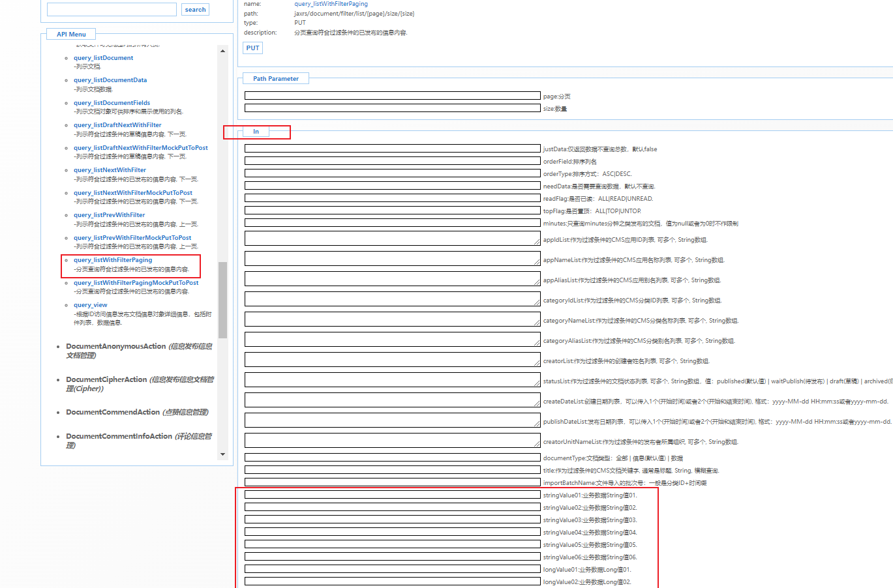
Task: Expand DocumentCommendAction section
Action: click(x=113, y=412)
